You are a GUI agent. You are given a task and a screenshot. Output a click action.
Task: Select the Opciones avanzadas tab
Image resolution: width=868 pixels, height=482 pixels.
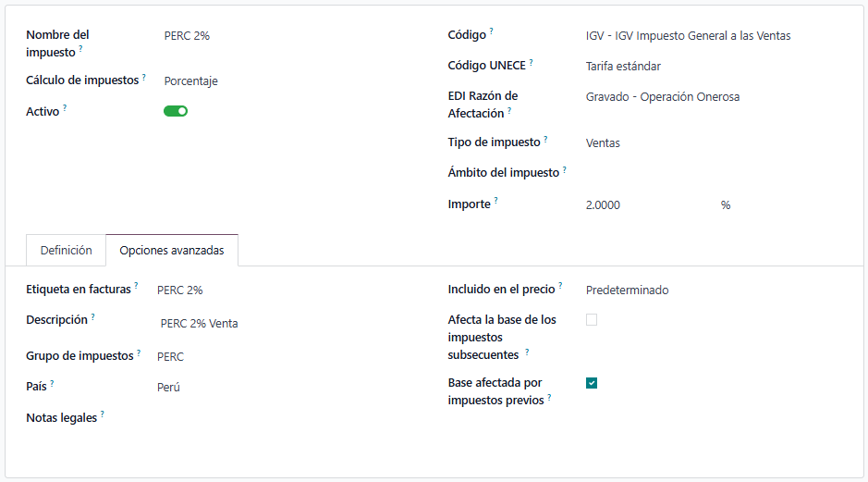click(172, 251)
